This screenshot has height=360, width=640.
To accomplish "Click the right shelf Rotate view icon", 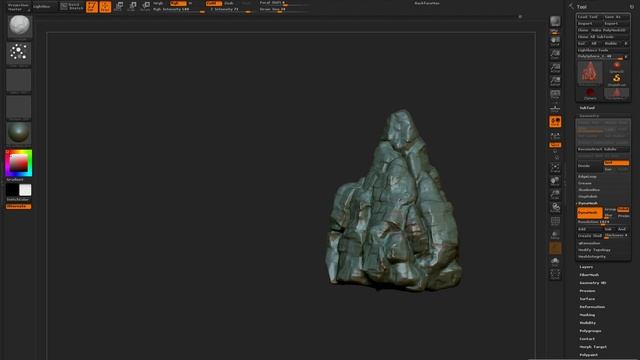I will point(555,207).
